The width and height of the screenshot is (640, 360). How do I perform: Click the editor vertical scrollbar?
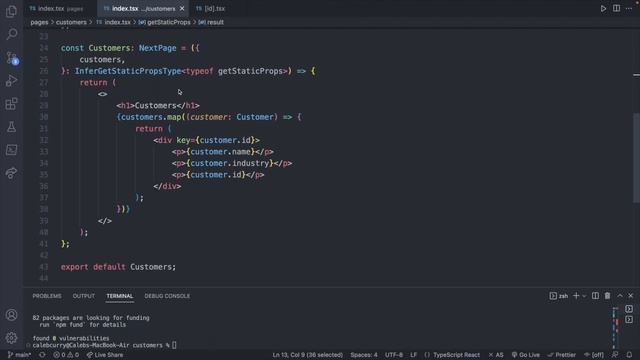pos(636,157)
